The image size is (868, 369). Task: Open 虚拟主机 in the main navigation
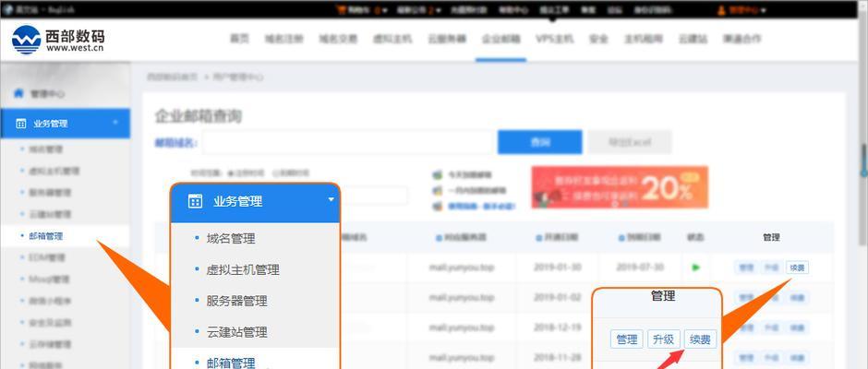pyautogui.click(x=392, y=39)
